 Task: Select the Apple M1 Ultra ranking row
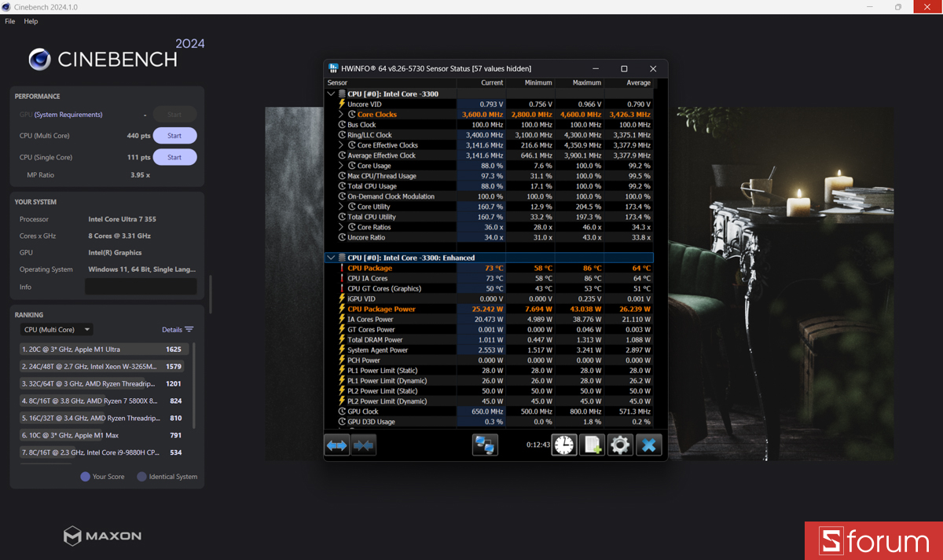tap(105, 349)
